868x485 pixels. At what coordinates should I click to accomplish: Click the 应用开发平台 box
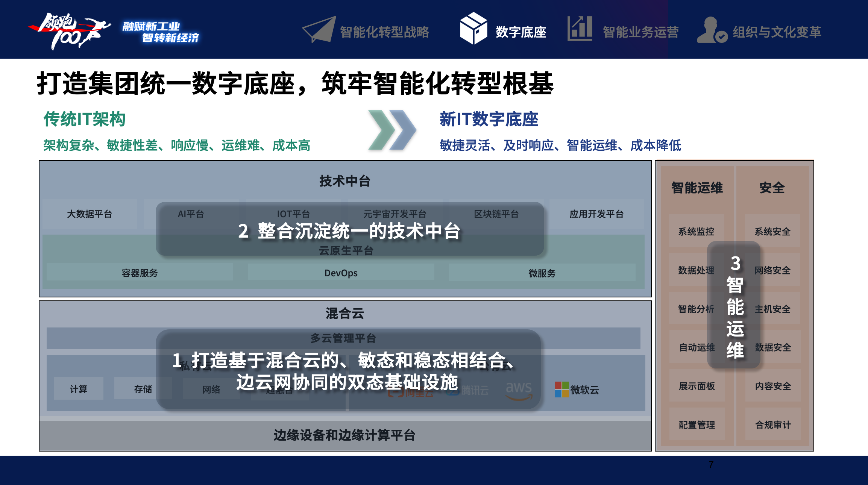click(597, 214)
